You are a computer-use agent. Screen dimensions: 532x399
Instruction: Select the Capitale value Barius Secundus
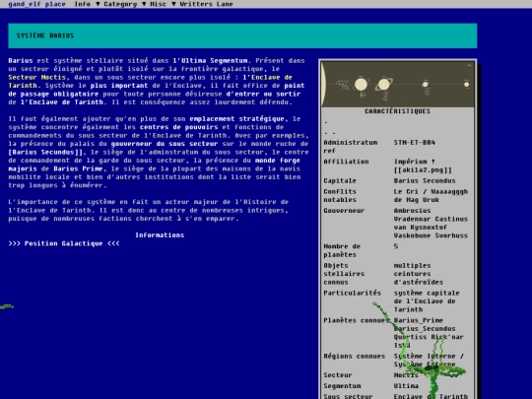425,180
